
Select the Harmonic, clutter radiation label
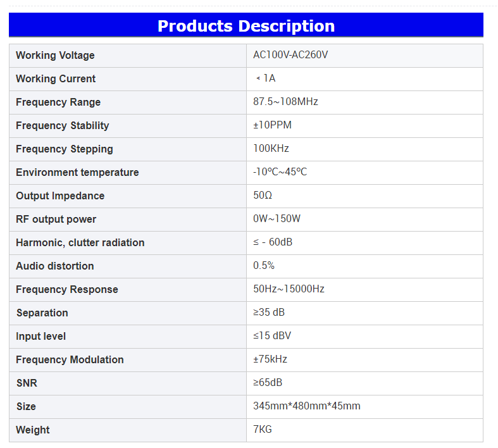pos(80,243)
